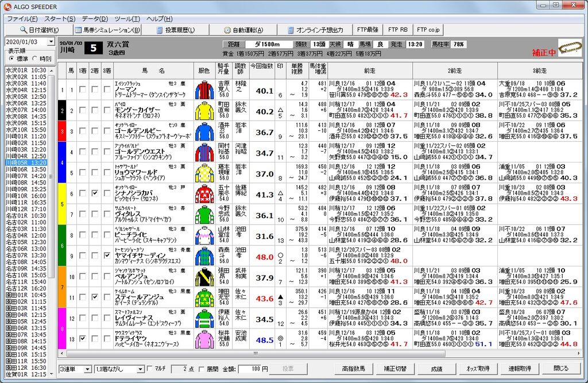Image resolution: width=588 pixels, height=383 pixels.
Task: Open 日付選択(K) date selection
Action: tap(39, 30)
